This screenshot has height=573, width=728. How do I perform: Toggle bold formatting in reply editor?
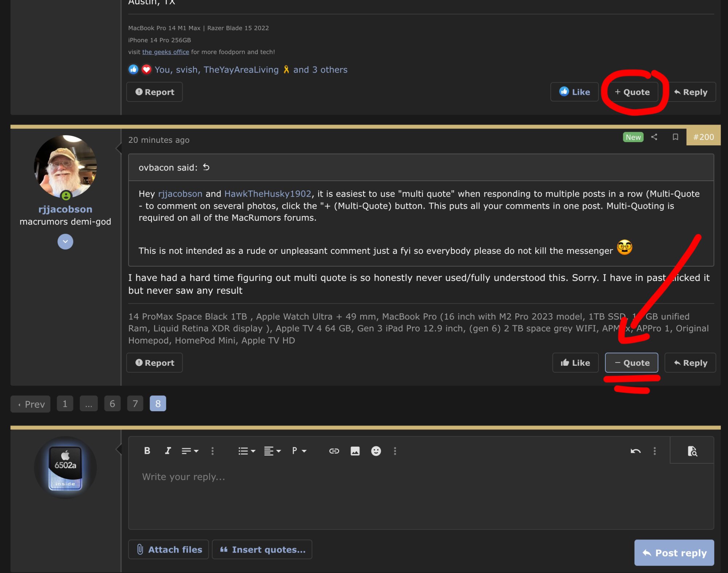tap(147, 451)
